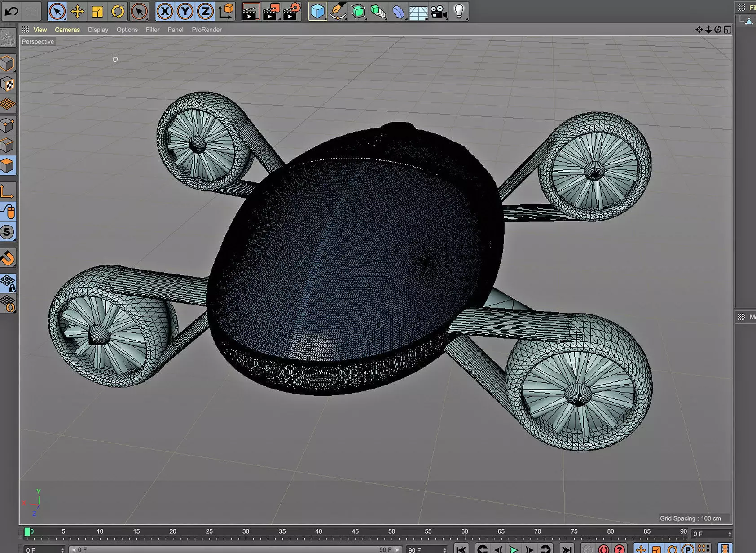Open the Array/cloner modeling objects menu
This screenshot has width=756, height=553.
tap(378, 11)
